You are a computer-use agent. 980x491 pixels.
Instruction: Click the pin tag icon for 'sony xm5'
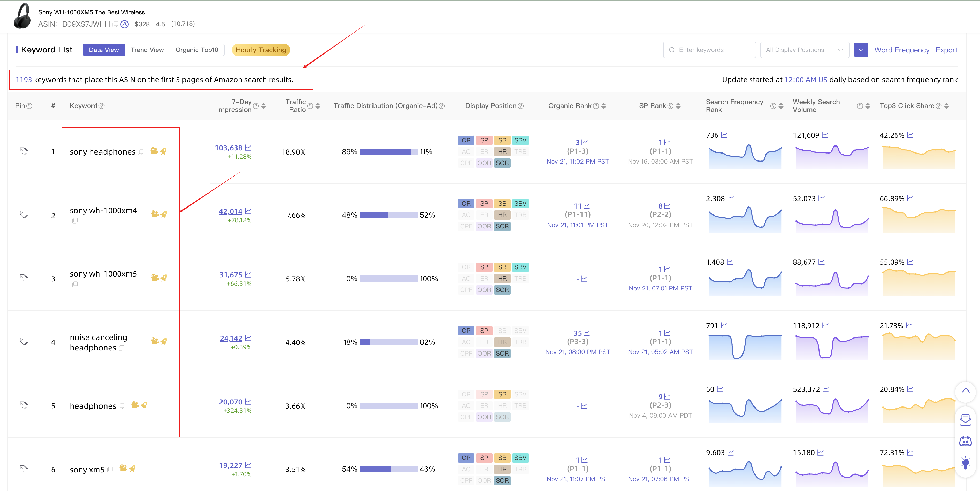(x=24, y=469)
